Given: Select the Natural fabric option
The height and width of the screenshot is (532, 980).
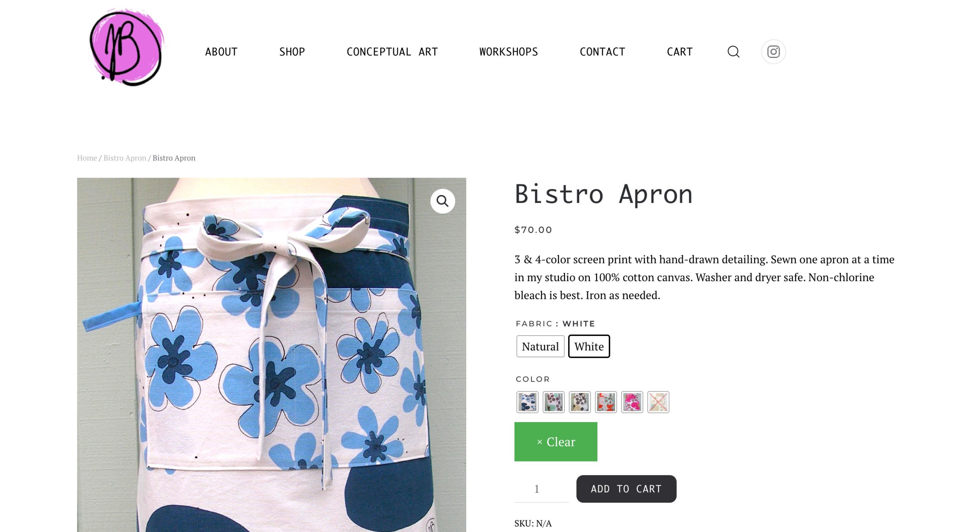Looking at the screenshot, I should point(540,346).
